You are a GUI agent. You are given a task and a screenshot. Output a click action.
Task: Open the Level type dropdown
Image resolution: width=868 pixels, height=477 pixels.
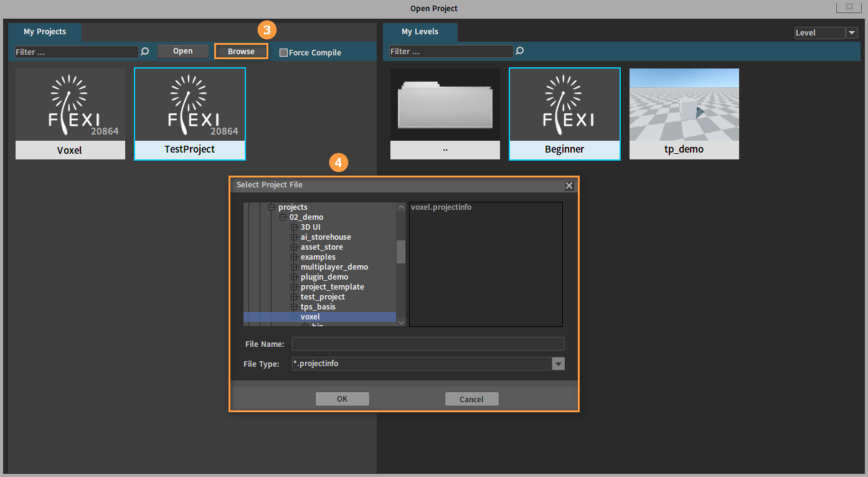click(851, 33)
